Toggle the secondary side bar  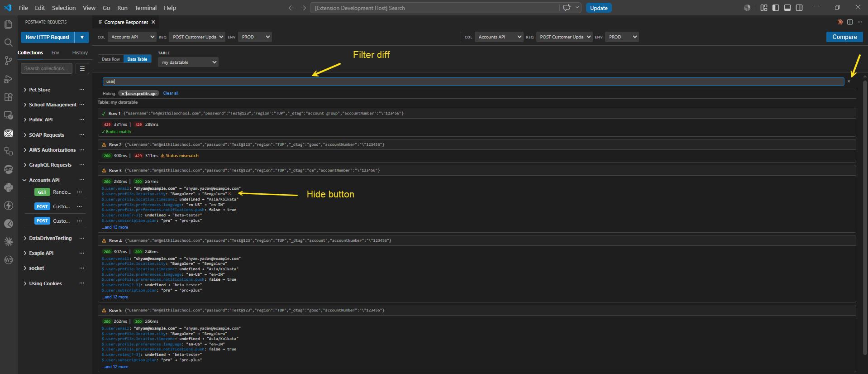[x=799, y=8]
